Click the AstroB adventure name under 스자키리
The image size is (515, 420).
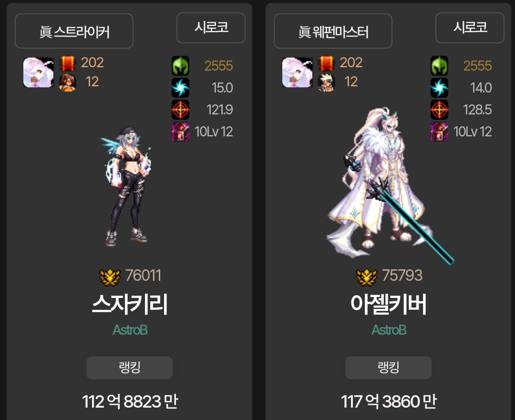coord(130,330)
